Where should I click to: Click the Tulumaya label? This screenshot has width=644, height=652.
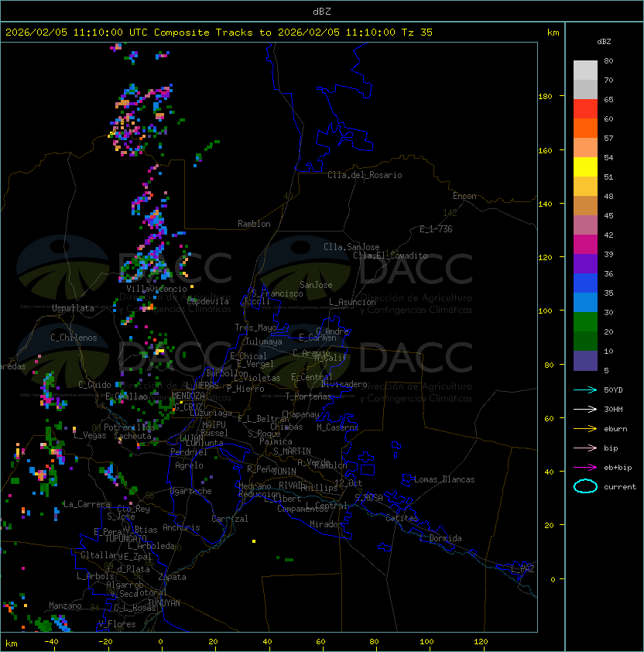tap(264, 341)
